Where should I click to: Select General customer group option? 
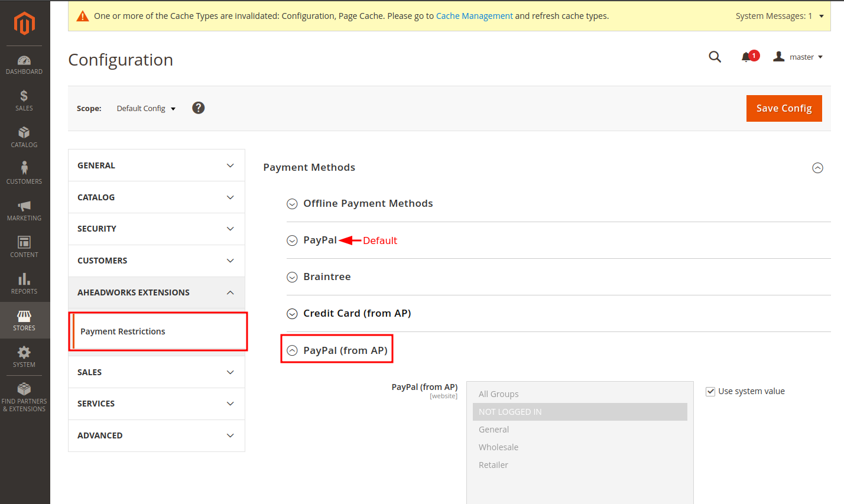580,430
